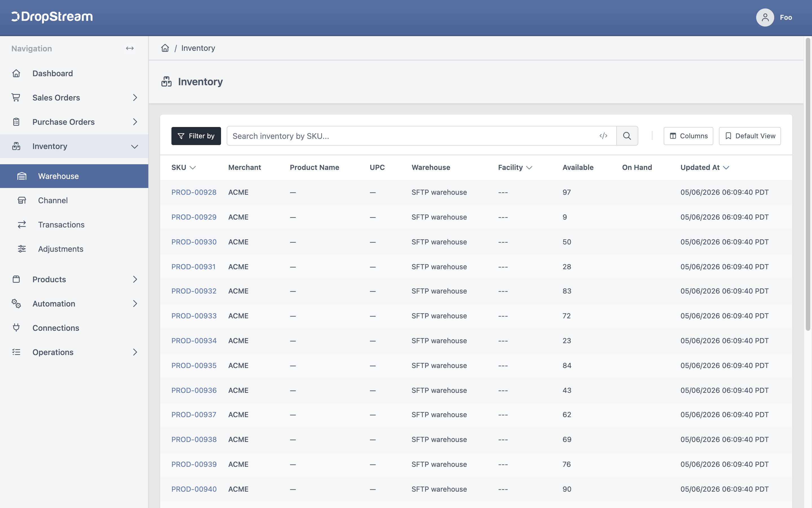Click the Transactions swap-arrows icon
The height and width of the screenshot is (508, 812).
(22, 224)
